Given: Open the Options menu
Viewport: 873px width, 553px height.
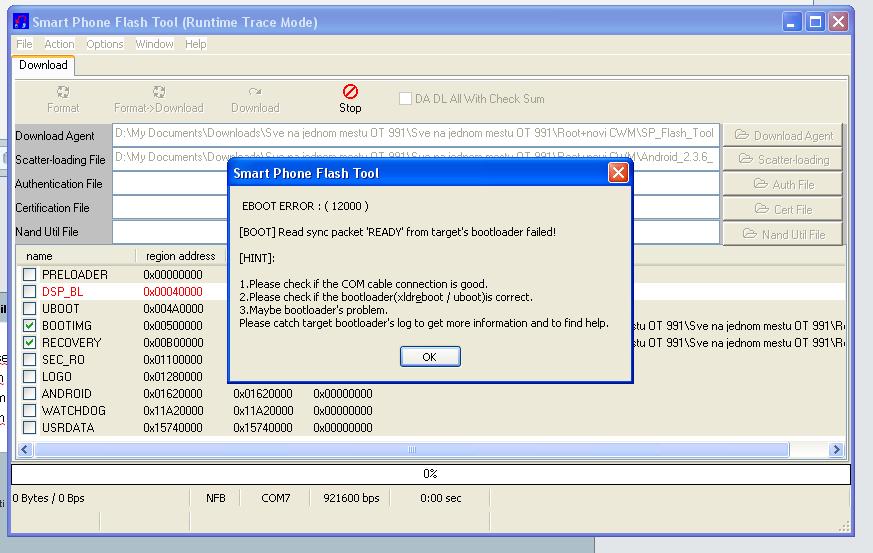Looking at the screenshot, I should tap(105, 44).
